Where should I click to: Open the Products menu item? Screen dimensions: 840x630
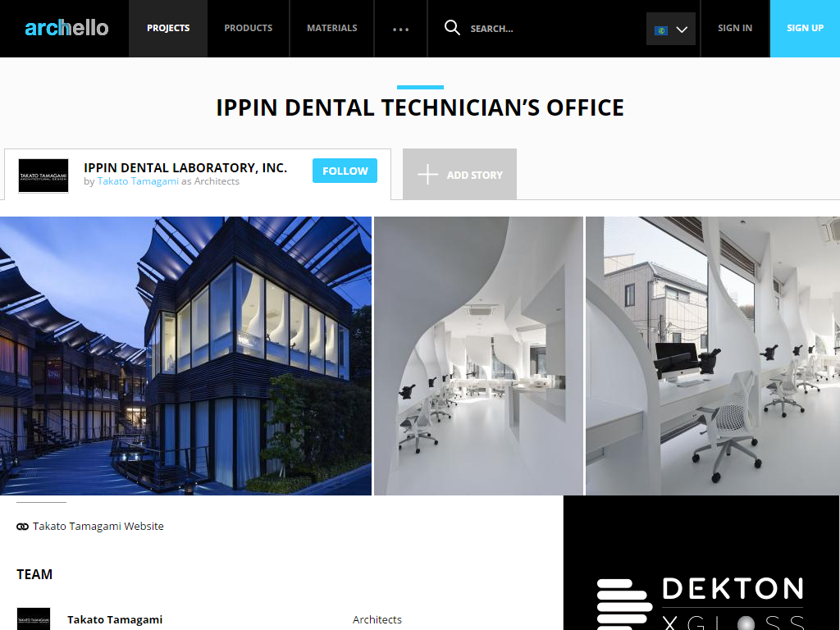tap(248, 28)
